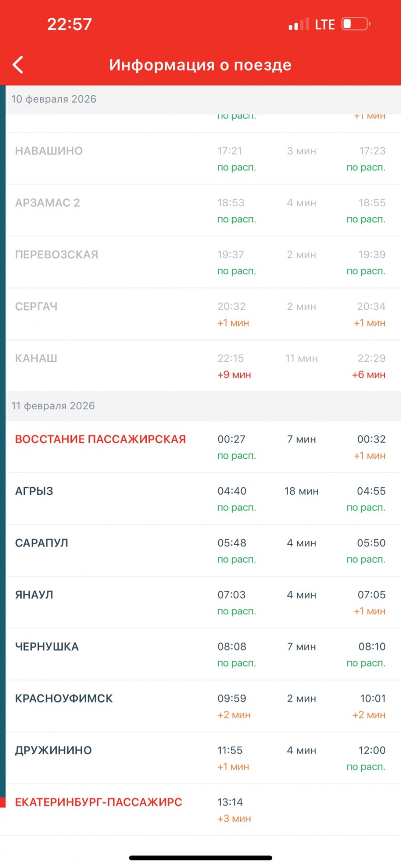This screenshot has width=401, height=868.
Task: Select the ДРУЖИНИНО station row
Action: 203,758
